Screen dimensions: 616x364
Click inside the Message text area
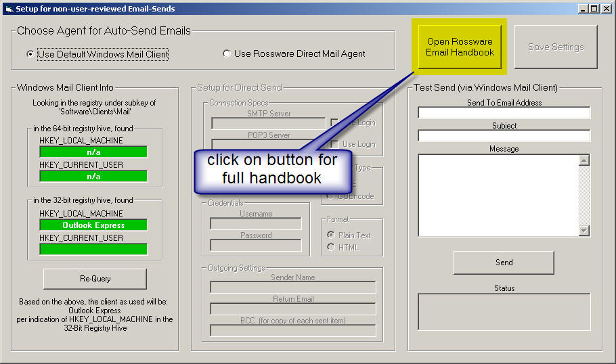click(498, 196)
